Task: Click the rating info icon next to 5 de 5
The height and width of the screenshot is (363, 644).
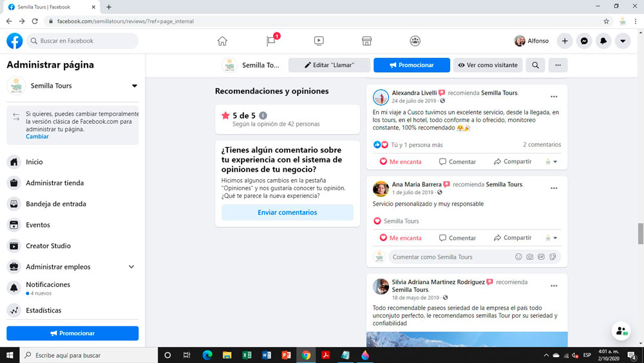Action: pyautogui.click(x=263, y=115)
